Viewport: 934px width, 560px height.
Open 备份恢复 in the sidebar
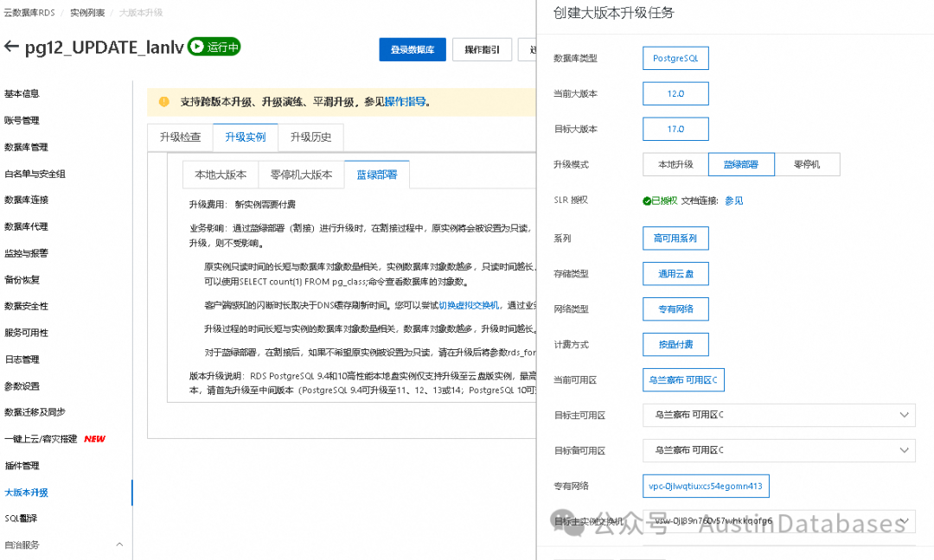pyautogui.click(x=22, y=280)
